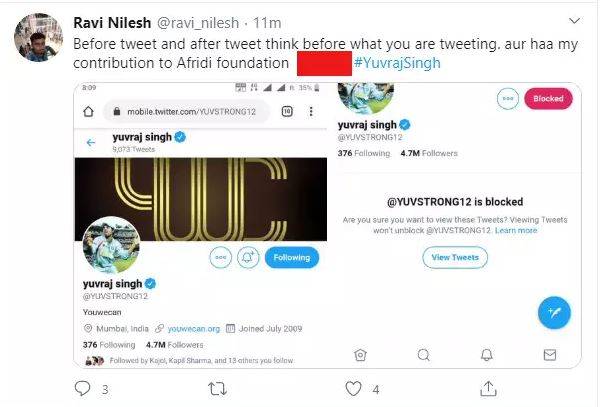Screen dimensions: 600x407
Task: Toggle the red Blocked button
Action: [x=548, y=98]
